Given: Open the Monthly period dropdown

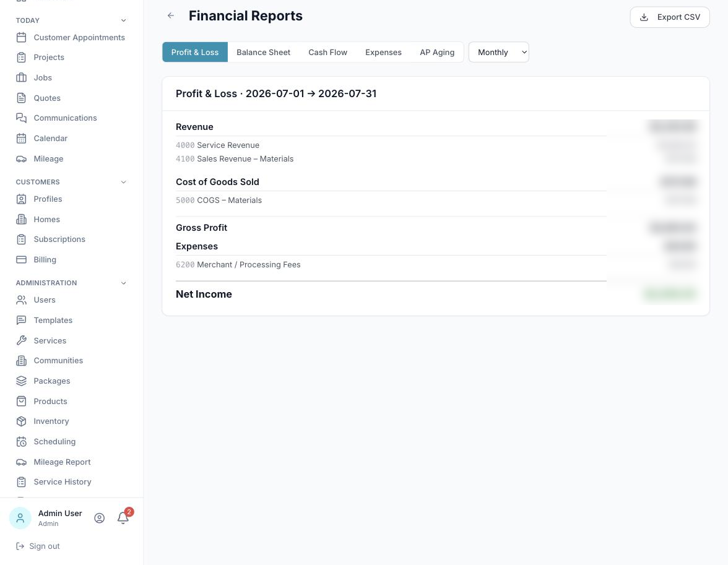Looking at the screenshot, I should [x=499, y=52].
